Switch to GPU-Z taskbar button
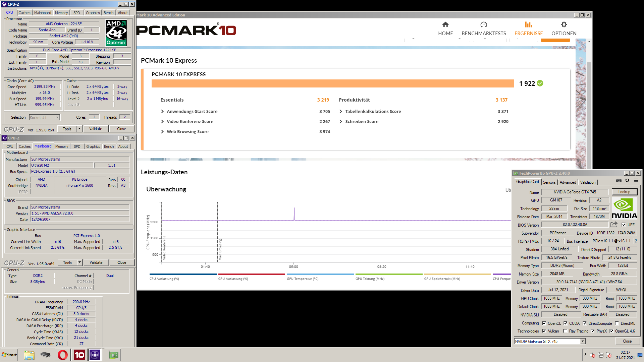Viewport: 644px width, 362px height. [113, 355]
